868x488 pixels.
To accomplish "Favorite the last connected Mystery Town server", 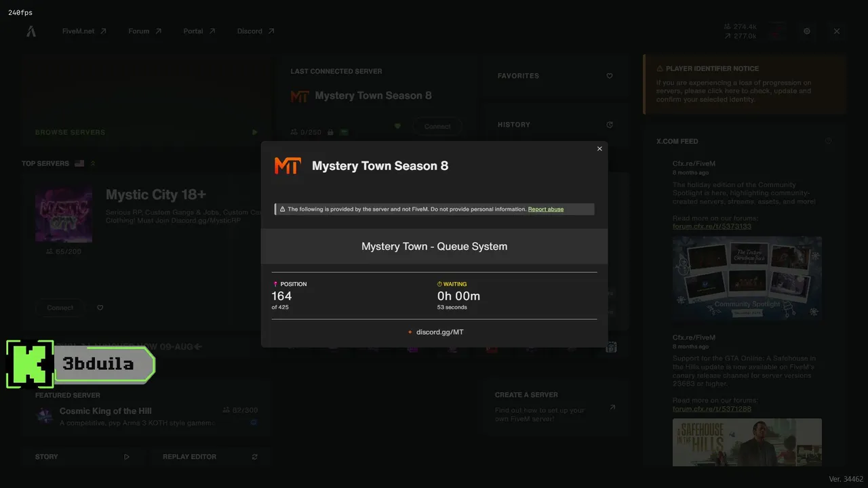I will pos(397,126).
